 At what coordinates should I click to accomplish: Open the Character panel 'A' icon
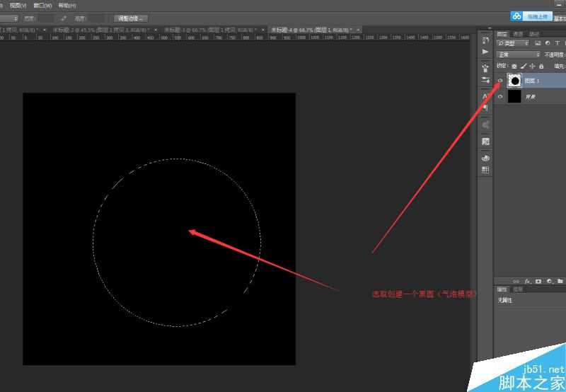point(485,96)
